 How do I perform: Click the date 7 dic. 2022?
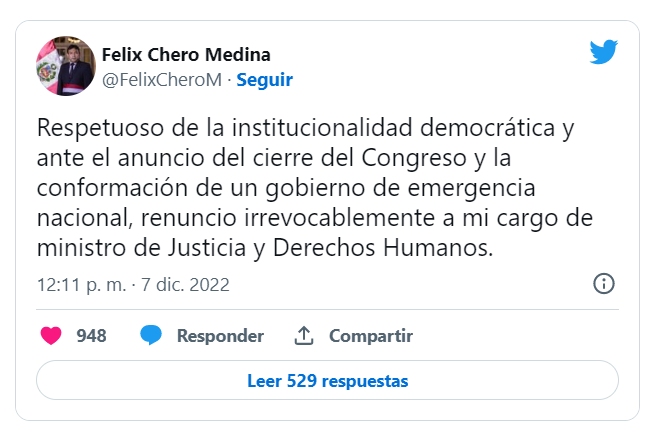click(x=187, y=285)
